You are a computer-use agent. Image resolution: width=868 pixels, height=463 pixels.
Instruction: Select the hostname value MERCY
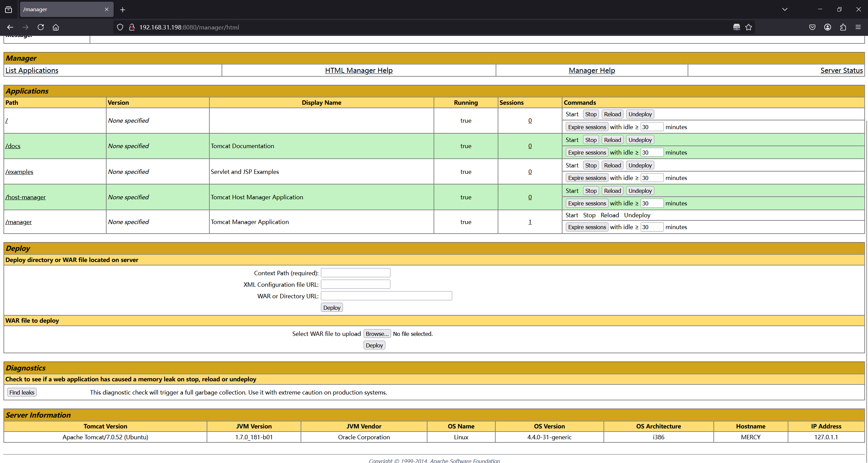[751, 437]
